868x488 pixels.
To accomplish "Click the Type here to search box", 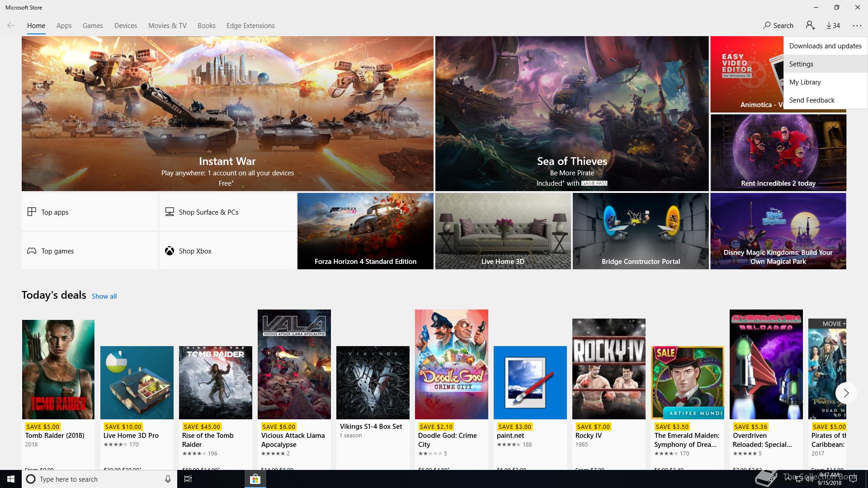I will tap(99, 479).
